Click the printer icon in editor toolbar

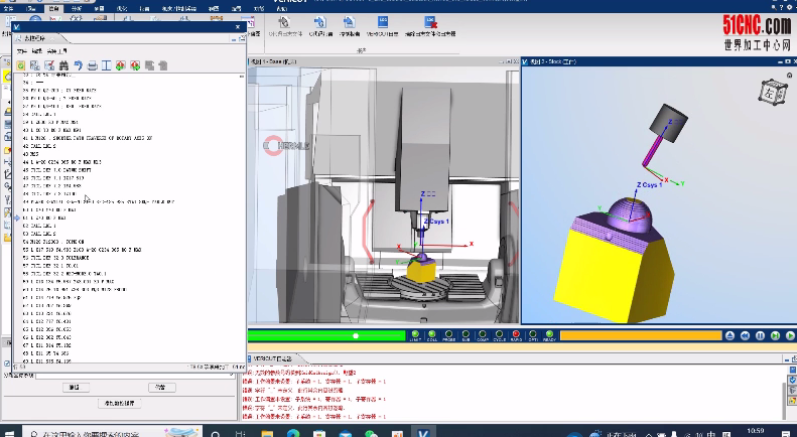(x=91, y=66)
